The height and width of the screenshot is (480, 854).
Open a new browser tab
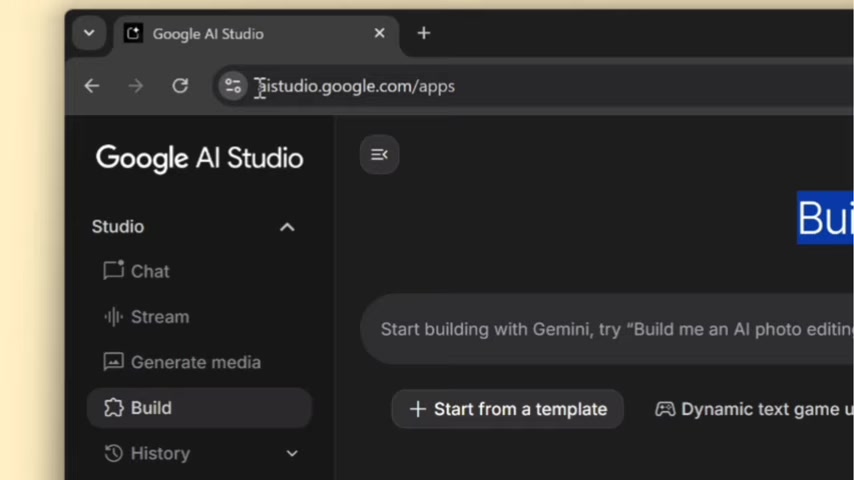[424, 33]
